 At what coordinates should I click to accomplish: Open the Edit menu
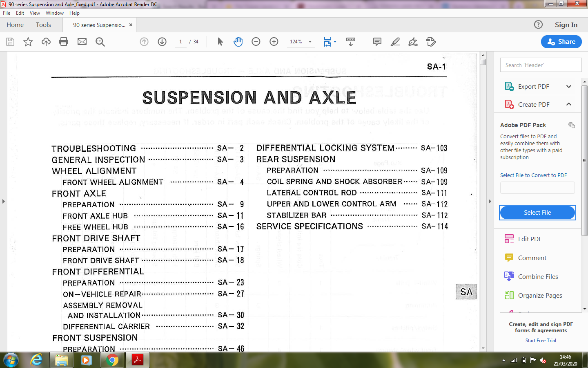pyautogui.click(x=20, y=13)
